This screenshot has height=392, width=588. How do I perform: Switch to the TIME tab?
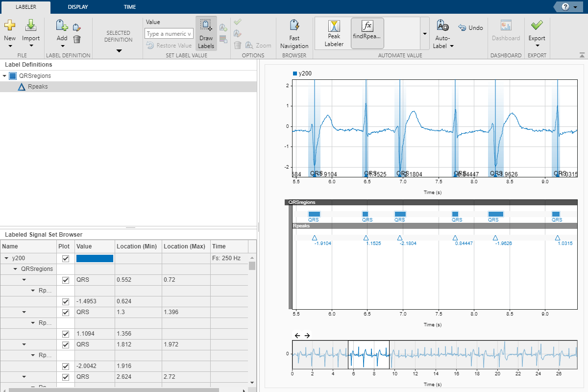point(130,7)
